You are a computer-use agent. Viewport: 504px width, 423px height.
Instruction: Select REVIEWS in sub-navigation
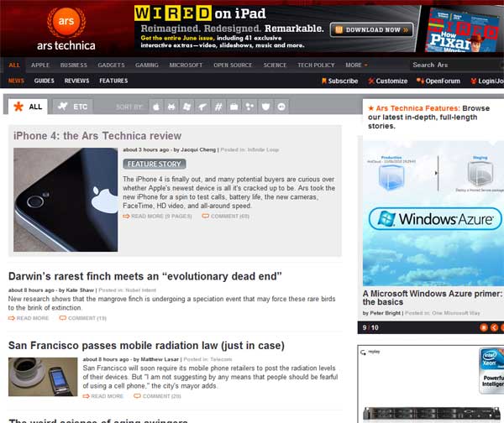[76, 81]
